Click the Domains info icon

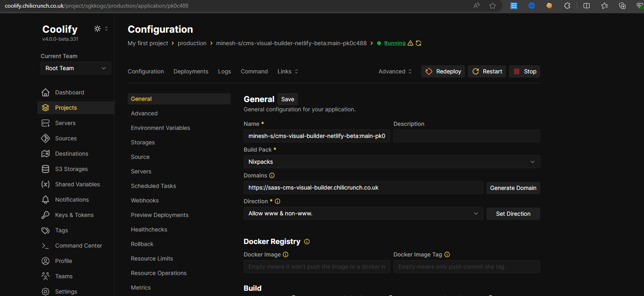pos(272,175)
